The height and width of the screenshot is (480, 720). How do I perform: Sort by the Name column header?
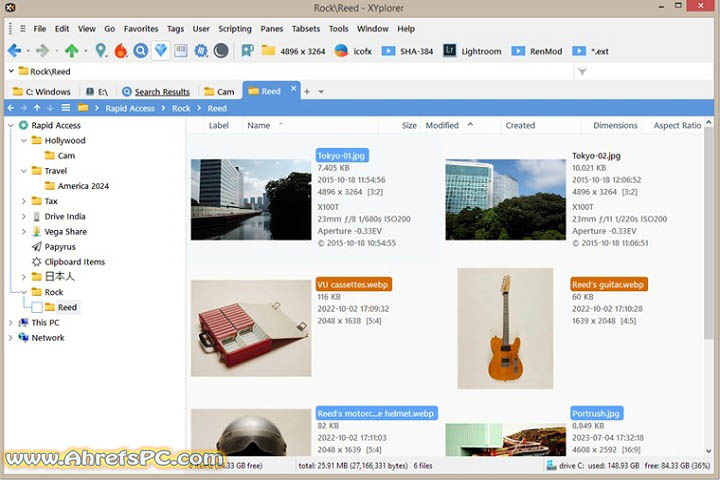tap(259, 125)
